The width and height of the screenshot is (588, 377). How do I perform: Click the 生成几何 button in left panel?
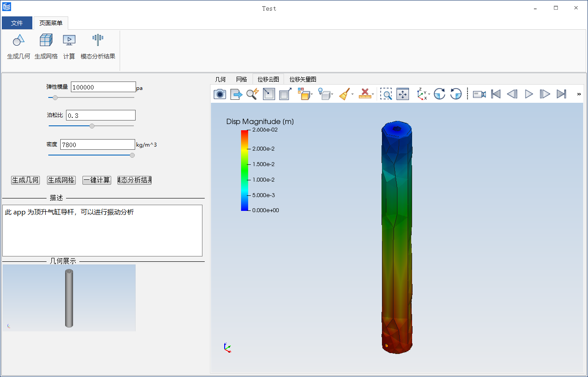[25, 180]
